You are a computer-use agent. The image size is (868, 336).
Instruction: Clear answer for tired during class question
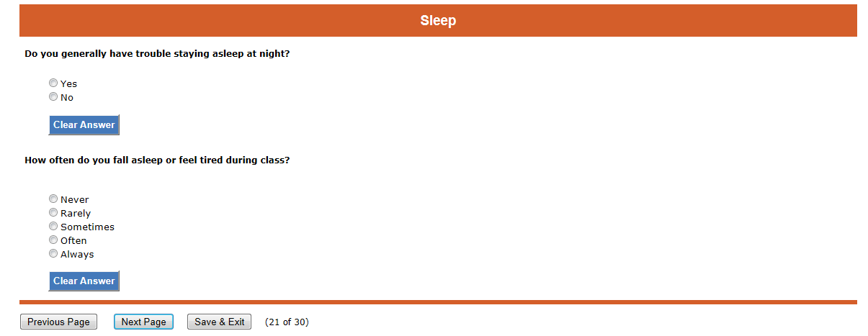point(84,281)
